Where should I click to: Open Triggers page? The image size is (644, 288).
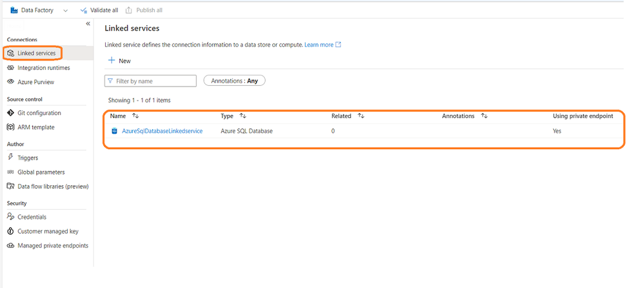(28, 158)
